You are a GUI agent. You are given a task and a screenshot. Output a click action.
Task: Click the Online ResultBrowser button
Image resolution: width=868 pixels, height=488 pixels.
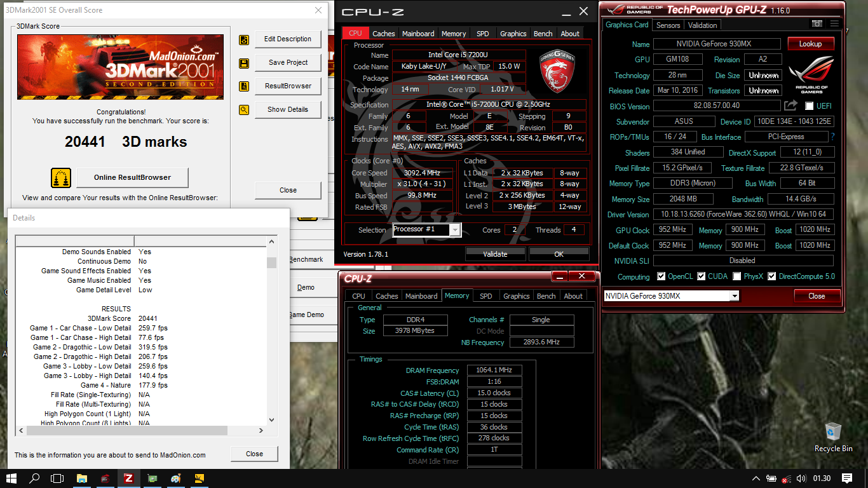click(x=132, y=177)
